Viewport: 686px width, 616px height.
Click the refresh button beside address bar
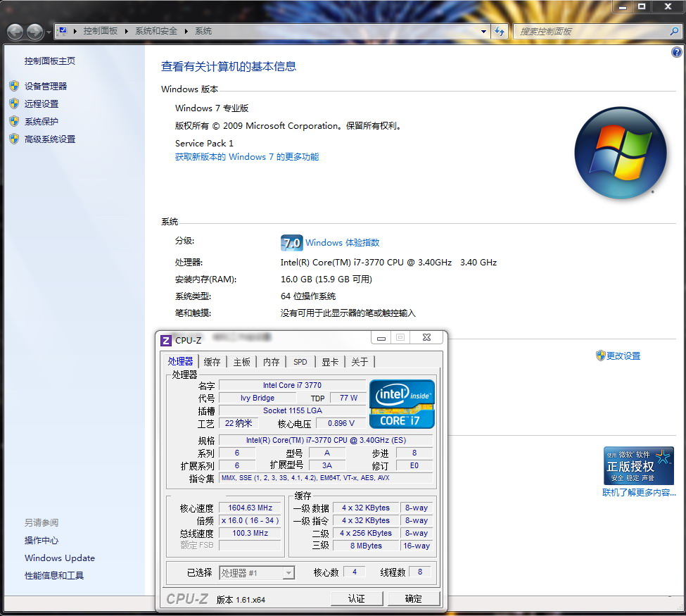(x=499, y=32)
